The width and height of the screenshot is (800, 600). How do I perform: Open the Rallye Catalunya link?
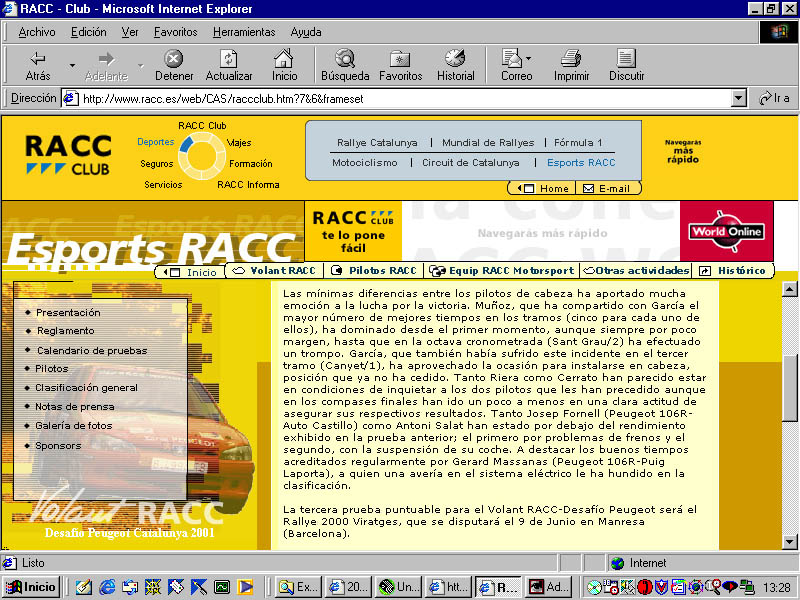pyautogui.click(x=377, y=143)
